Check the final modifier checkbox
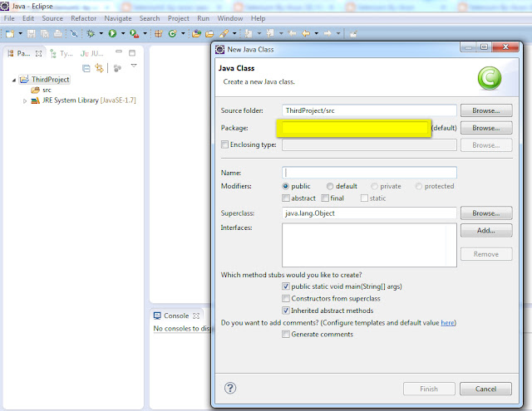The width and height of the screenshot is (532, 411). click(x=325, y=198)
